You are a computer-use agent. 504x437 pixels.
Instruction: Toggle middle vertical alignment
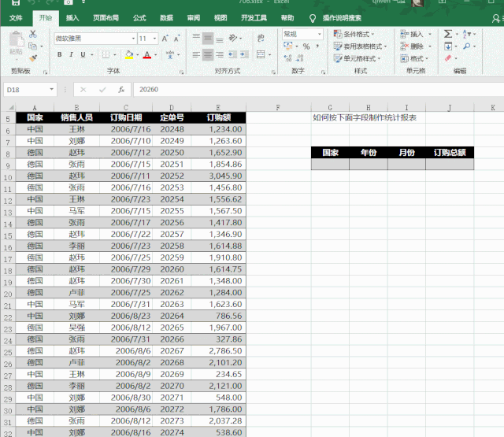pos(208,39)
